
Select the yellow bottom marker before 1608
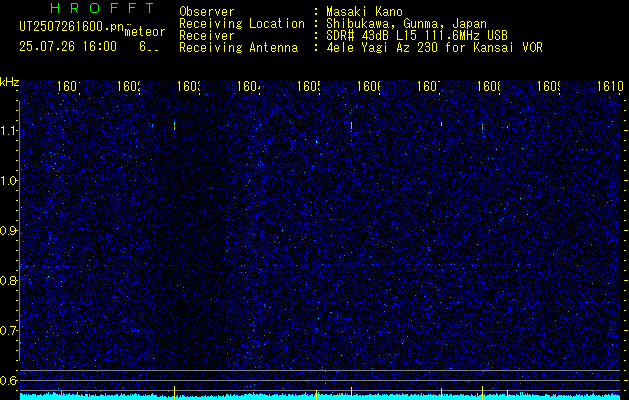pos(482,392)
